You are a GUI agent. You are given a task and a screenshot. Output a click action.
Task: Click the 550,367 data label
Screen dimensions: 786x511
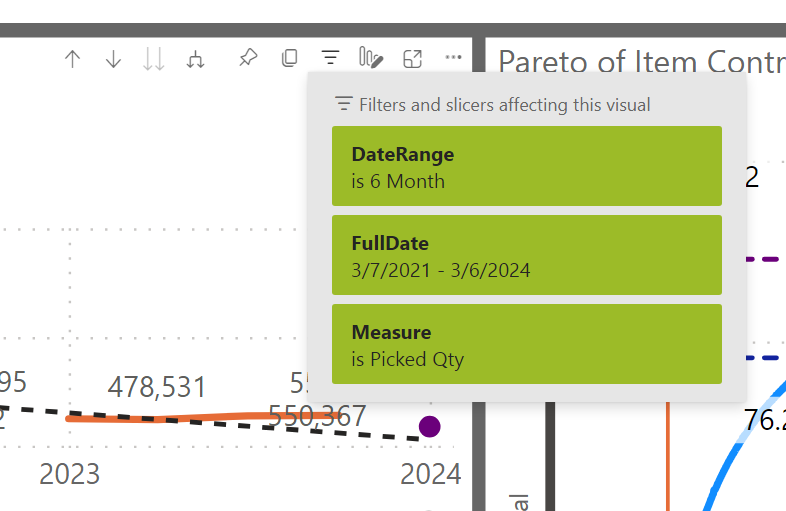(x=318, y=417)
